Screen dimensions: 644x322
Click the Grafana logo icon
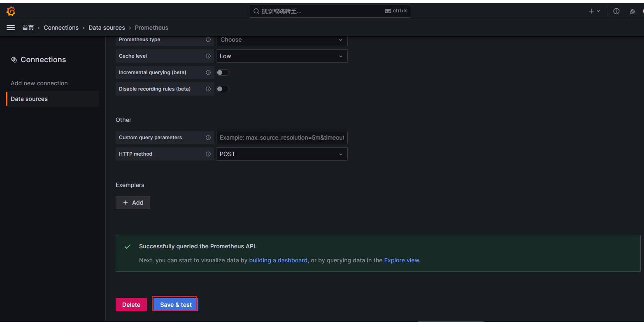pos(11,11)
